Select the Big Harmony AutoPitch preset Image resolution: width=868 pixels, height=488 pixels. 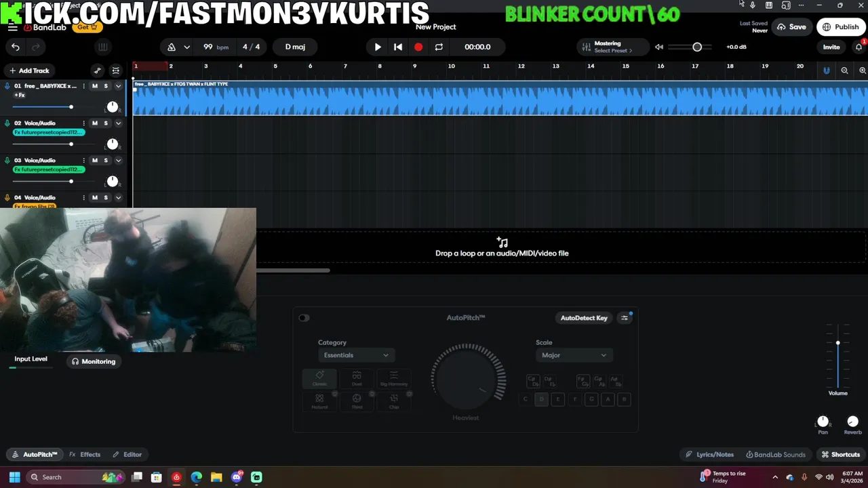(x=393, y=378)
